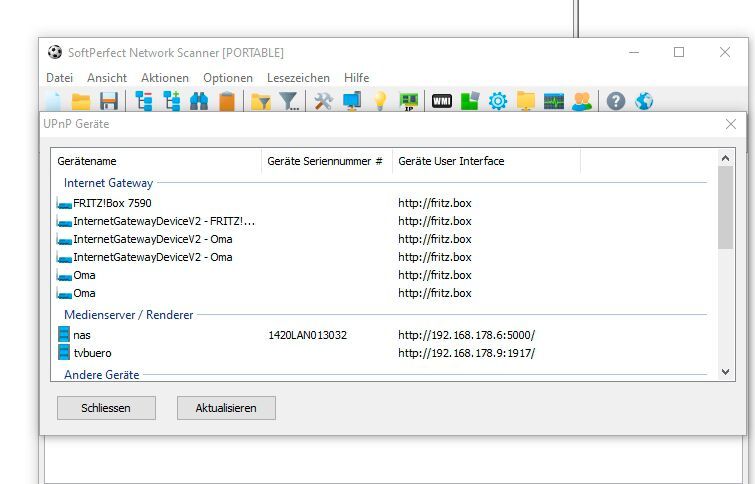
Task: Click the router icon beside FRITZ!Box 7590
Action: [64, 204]
